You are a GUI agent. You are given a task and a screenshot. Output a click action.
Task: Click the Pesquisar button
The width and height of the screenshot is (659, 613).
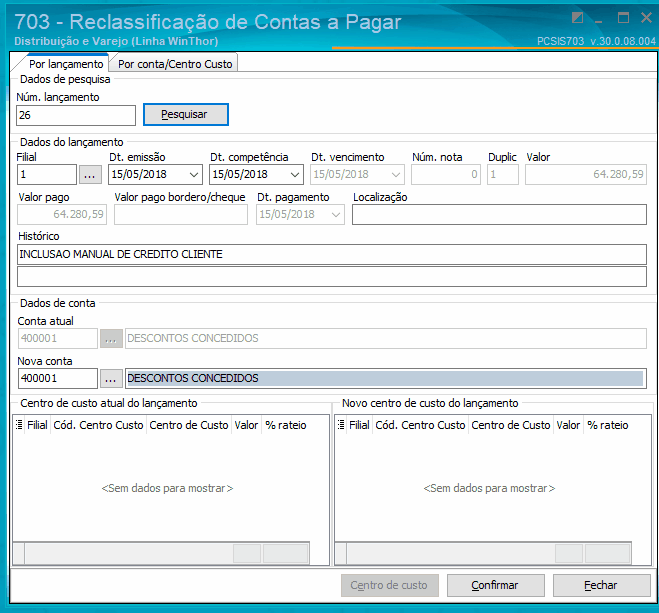tap(186, 114)
